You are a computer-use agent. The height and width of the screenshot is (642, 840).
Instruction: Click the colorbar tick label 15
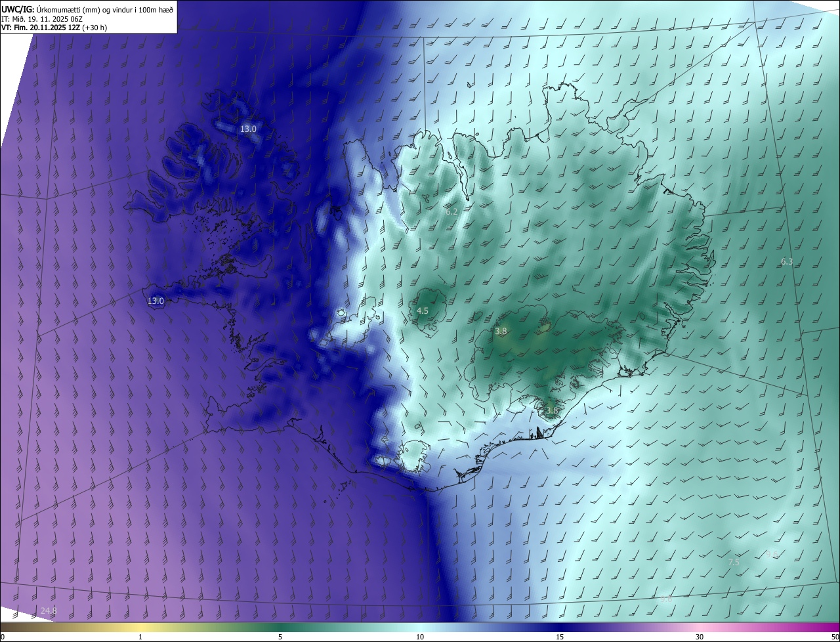(560, 637)
